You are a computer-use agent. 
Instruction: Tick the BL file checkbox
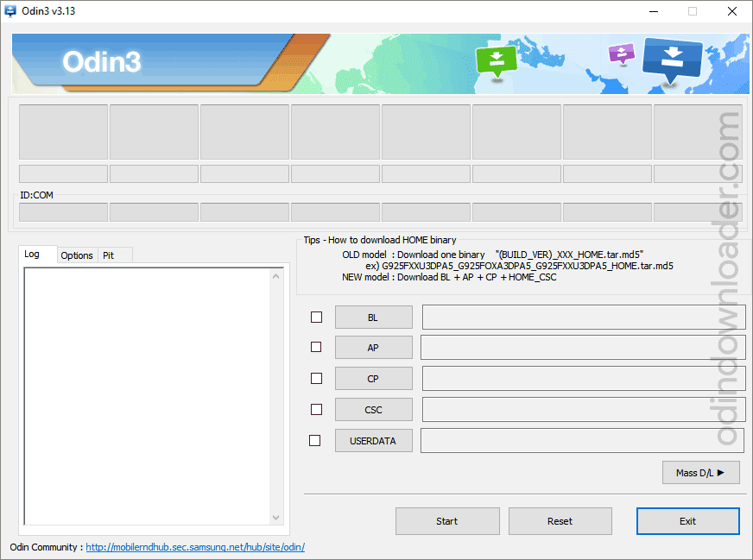coord(316,318)
